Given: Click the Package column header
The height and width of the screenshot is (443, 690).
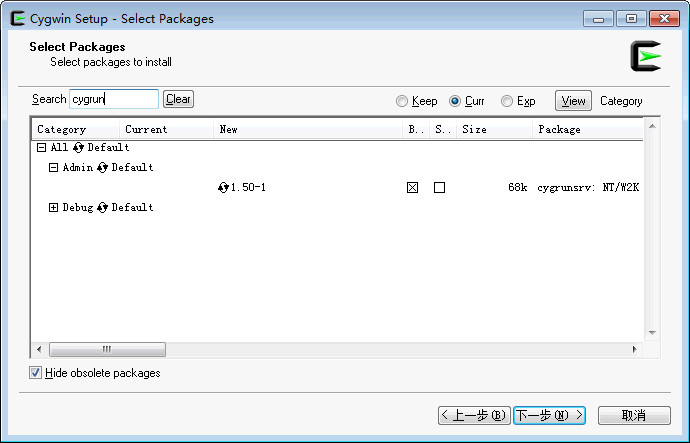Looking at the screenshot, I should coord(588,129).
